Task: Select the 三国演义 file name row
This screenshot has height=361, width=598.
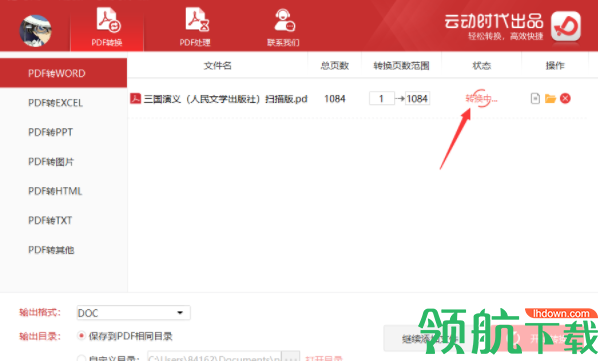Action: click(x=225, y=99)
